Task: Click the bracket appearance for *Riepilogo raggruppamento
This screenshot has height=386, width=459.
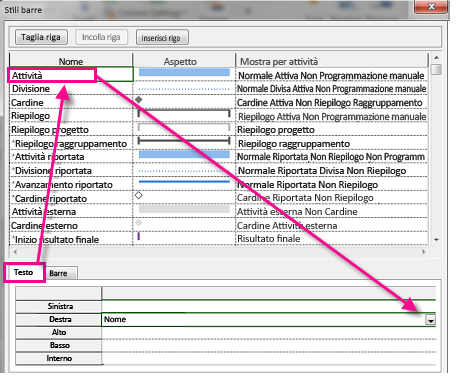Action: tap(184, 141)
